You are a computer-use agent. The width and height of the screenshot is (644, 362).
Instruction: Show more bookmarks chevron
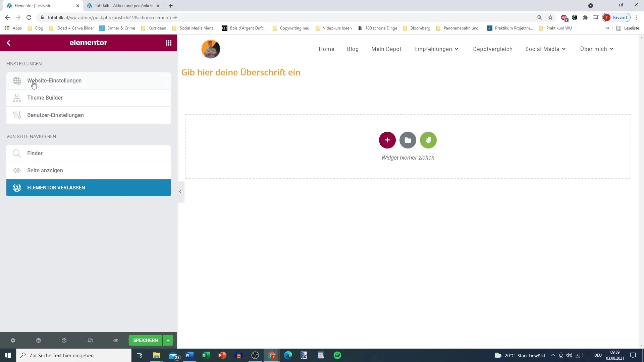pos(608,28)
